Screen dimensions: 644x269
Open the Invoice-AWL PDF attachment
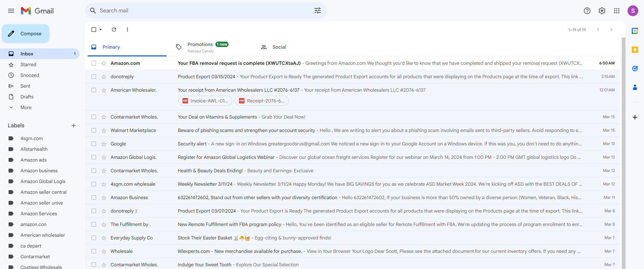pyautogui.click(x=205, y=101)
